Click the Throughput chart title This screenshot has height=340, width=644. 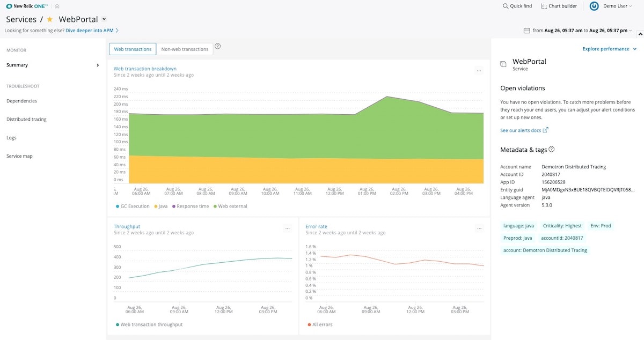coord(127,226)
